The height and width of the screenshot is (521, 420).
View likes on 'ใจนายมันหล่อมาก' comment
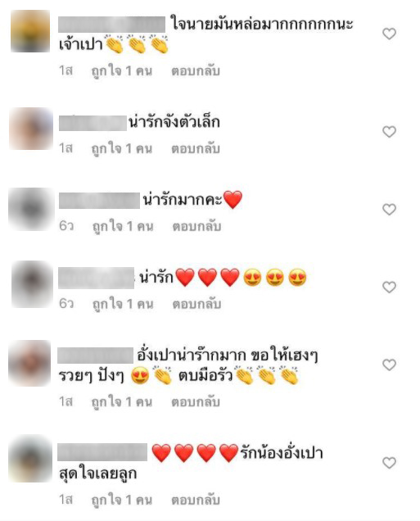tap(122, 71)
